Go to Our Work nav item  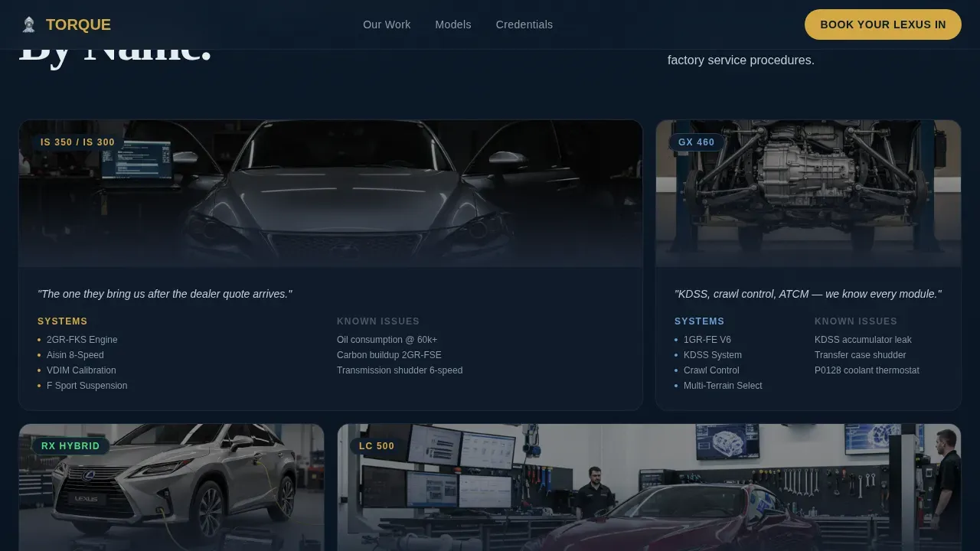coord(387,24)
